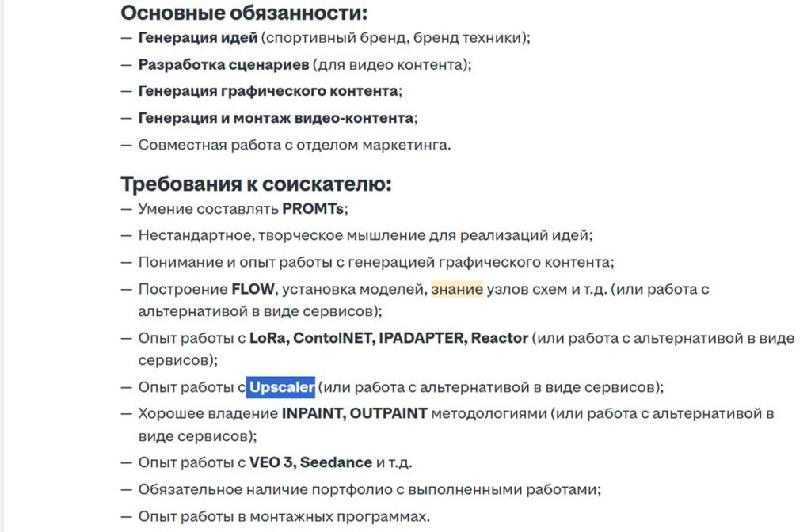Click the line Совместная работа с отделом маркетинга

tap(295, 145)
